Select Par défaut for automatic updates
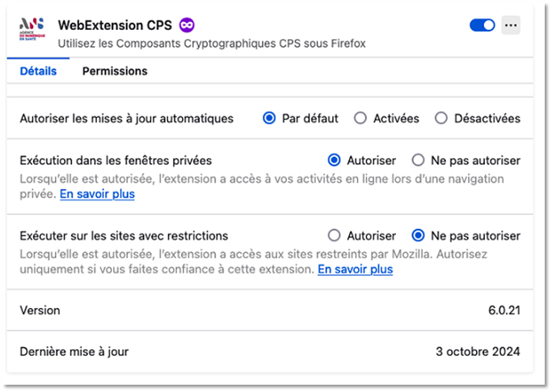 (270, 118)
